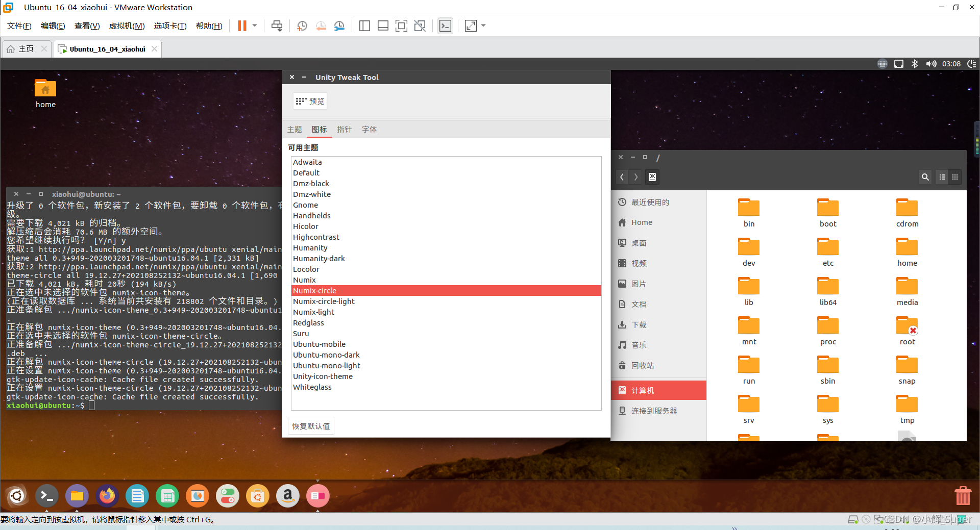Select the root folder in file manager

pyautogui.click(x=907, y=330)
